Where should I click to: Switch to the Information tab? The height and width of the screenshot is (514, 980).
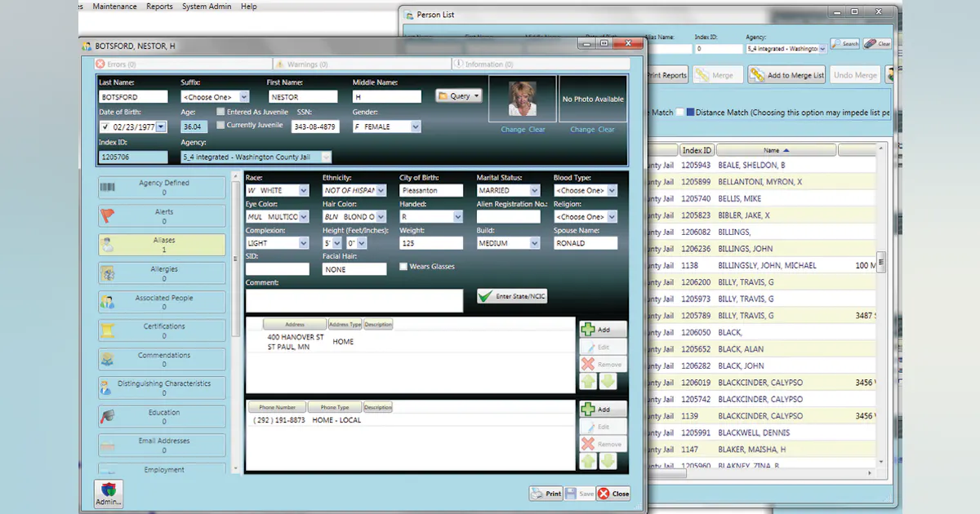click(x=541, y=64)
